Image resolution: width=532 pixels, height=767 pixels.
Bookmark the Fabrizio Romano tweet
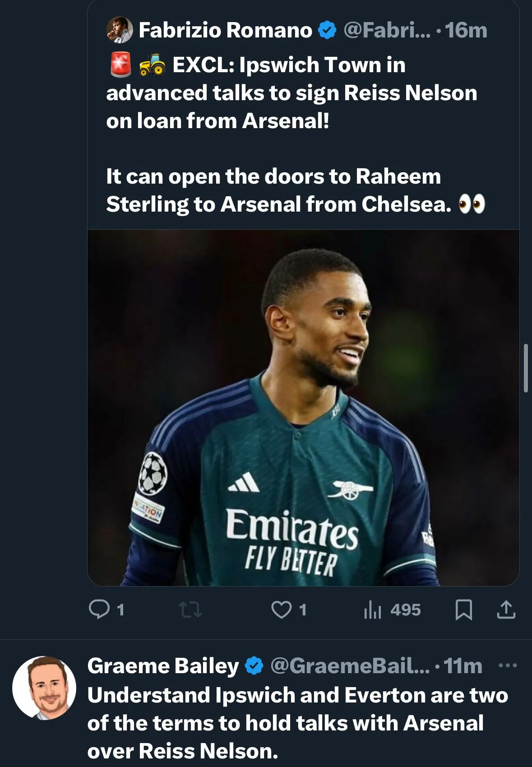[x=464, y=610]
